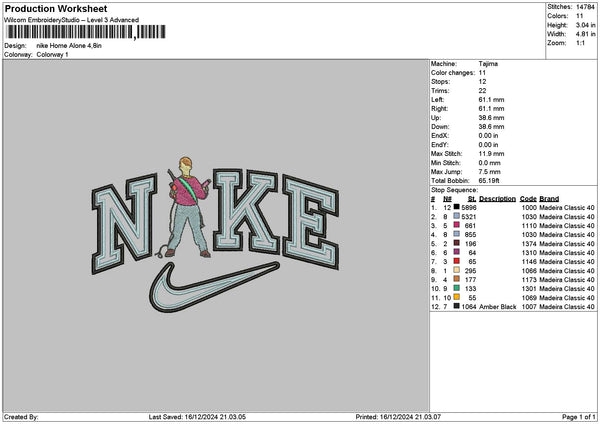600x424 pixels.
Task: Click the design name nike Home Alone 4,8in
Action: 69,46
